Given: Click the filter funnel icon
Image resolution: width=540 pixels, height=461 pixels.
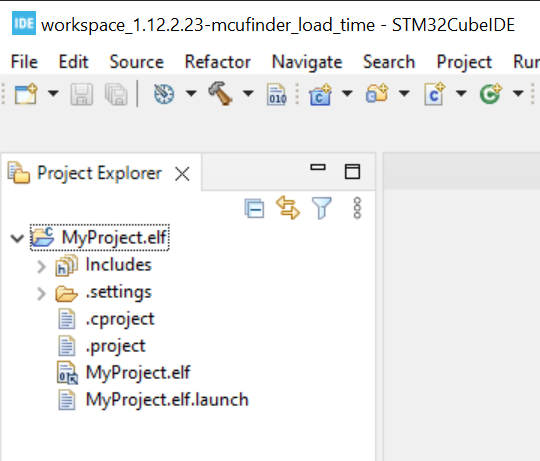Looking at the screenshot, I should point(321,208).
